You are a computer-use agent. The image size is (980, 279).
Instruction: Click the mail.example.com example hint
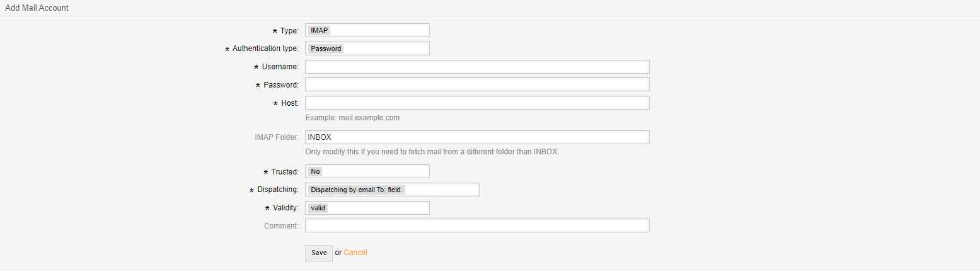(x=352, y=118)
